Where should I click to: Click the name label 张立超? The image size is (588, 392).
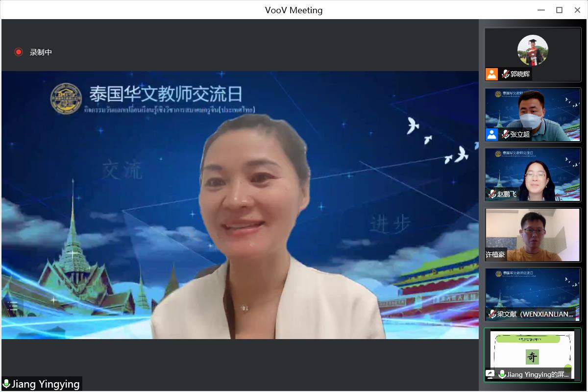tap(520, 134)
